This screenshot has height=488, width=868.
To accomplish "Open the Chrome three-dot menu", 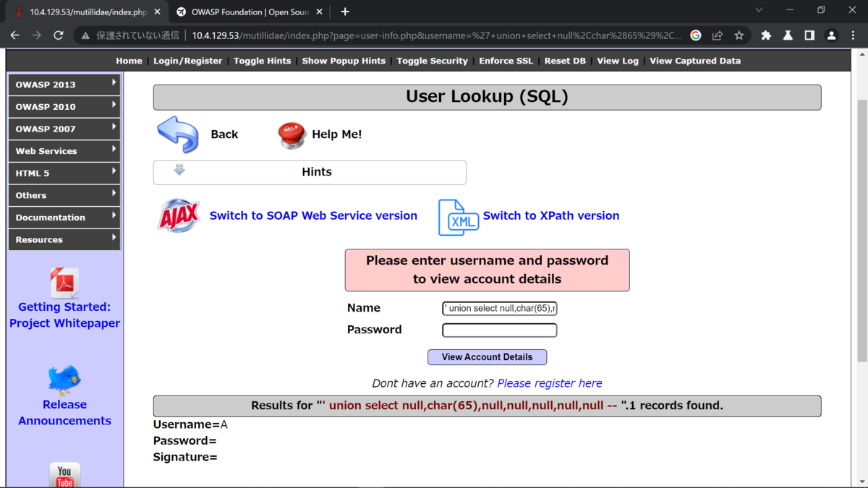I will (854, 35).
